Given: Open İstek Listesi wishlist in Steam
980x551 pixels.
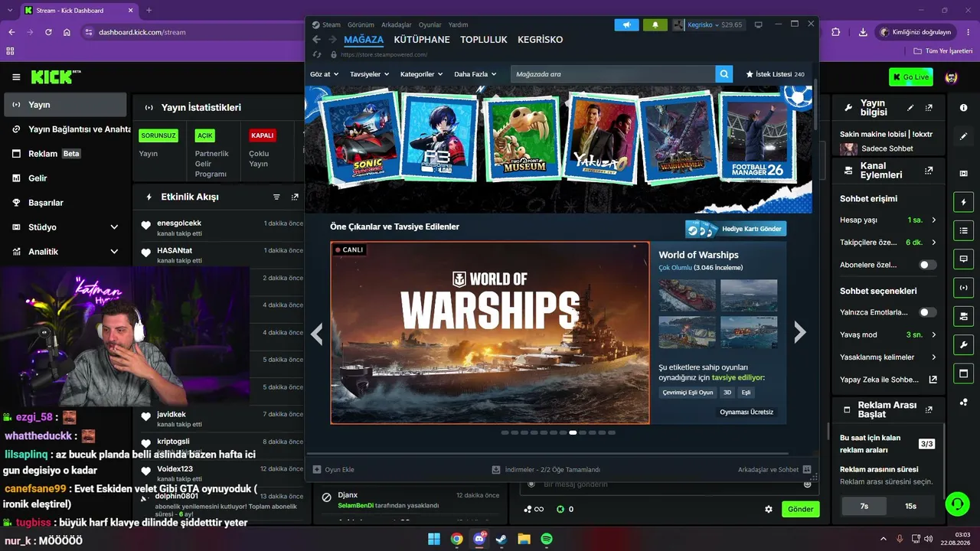Looking at the screenshot, I should 775,74.
